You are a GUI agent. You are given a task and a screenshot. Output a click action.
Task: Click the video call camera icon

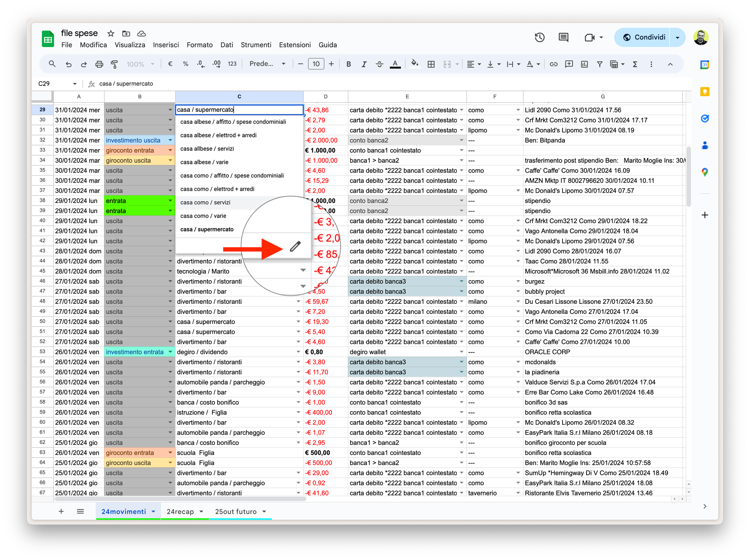click(589, 37)
